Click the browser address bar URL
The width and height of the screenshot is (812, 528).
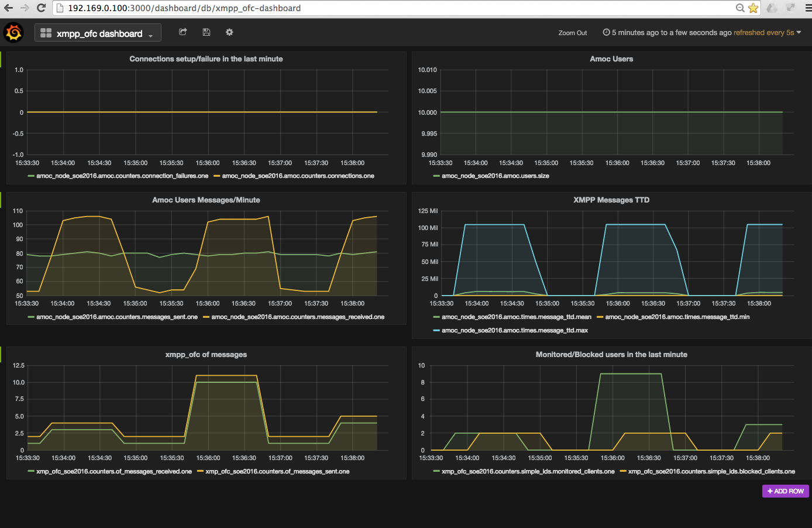[184, 8]
